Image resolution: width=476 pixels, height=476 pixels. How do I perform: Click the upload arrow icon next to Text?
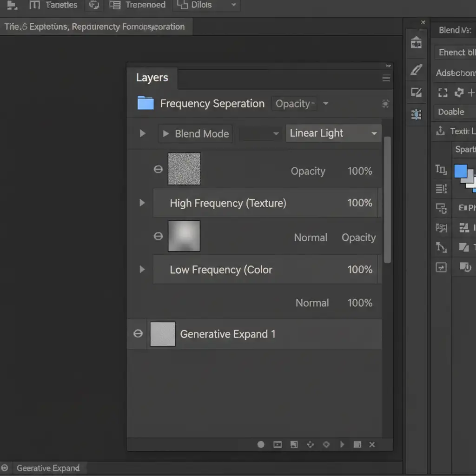click(440, 131)
